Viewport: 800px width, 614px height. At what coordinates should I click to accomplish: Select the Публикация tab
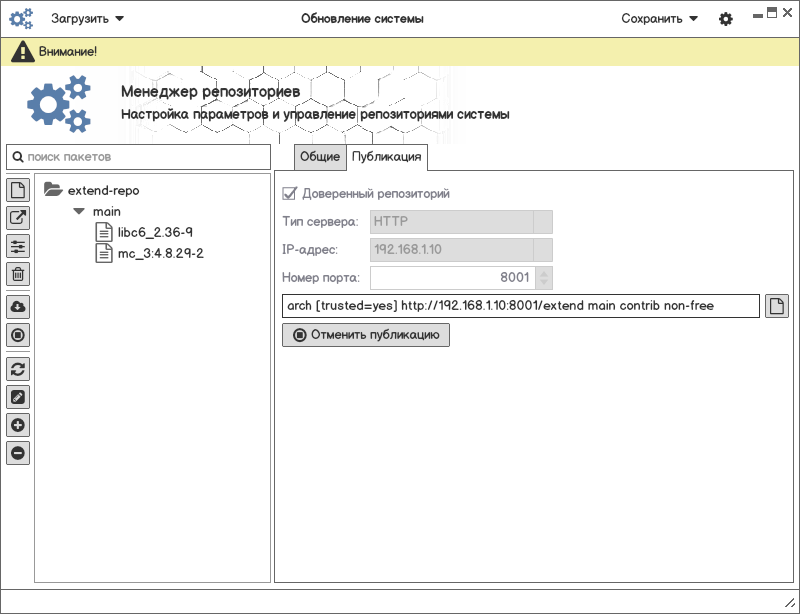click(x=387, y=157)
